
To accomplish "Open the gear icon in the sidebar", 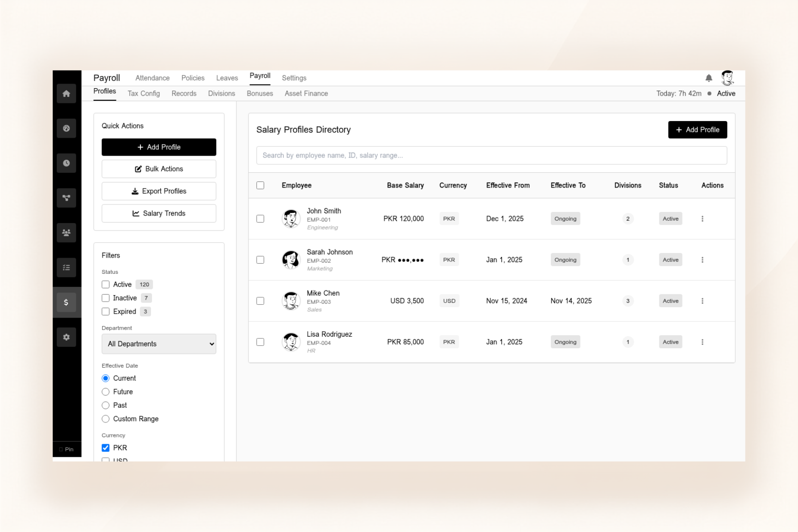I will pos(66,337).
